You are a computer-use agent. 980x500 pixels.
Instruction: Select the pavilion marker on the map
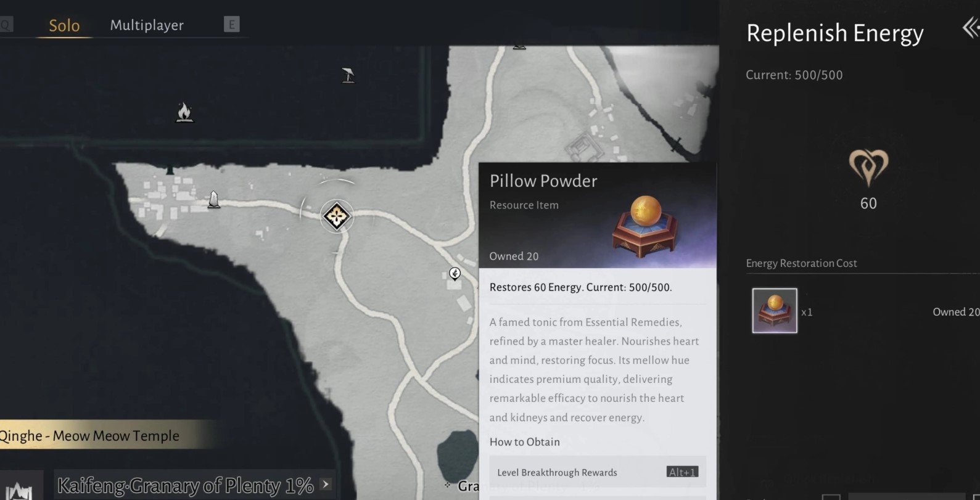pyautogui.click(x=348, y=75)
